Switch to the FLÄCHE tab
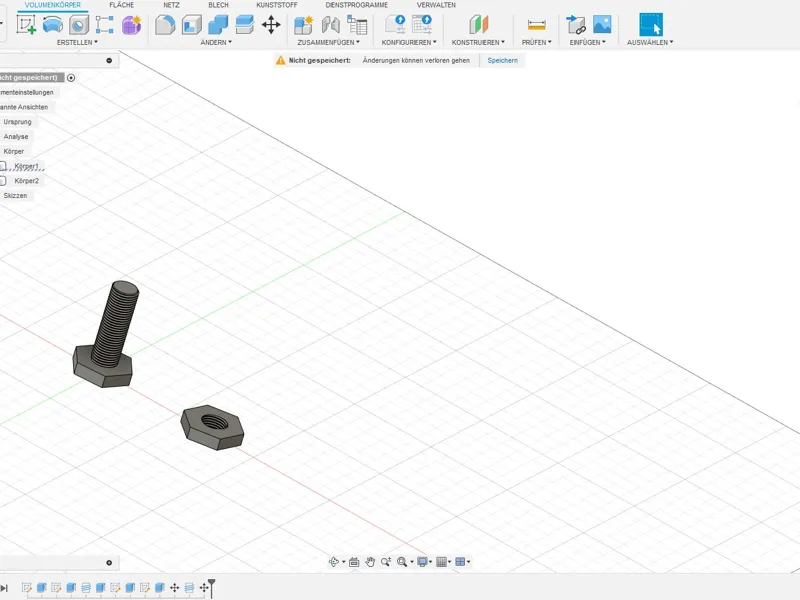Image resolution: width=800 pixels, height=600 pixels. coord(121,5)
